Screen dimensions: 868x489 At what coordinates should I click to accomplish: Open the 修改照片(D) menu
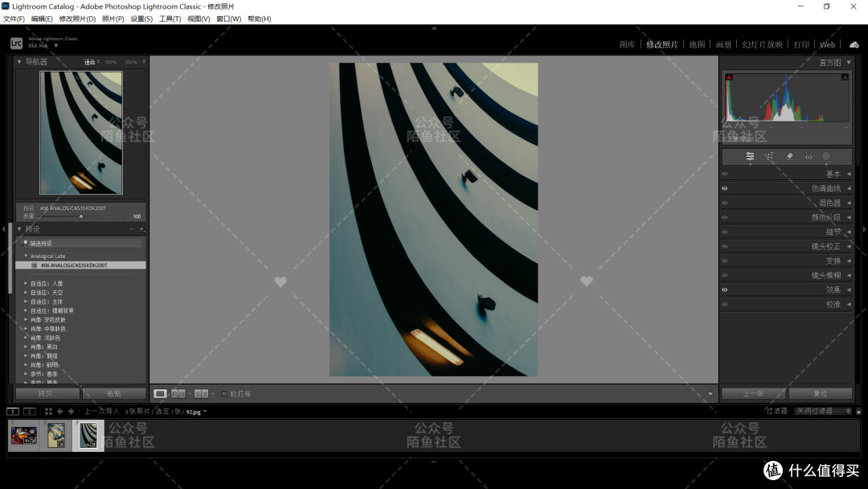(77, 18)
